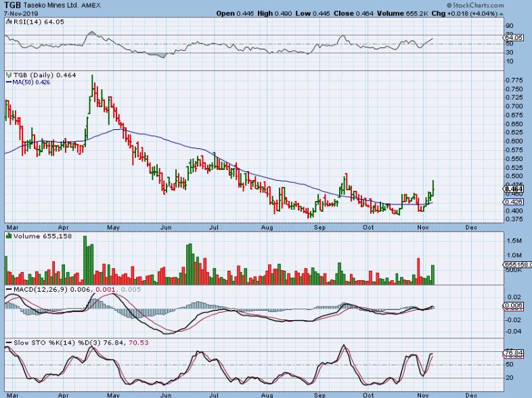
Task: Click the tallest green volume bar in April
Action: coord(86,260)
